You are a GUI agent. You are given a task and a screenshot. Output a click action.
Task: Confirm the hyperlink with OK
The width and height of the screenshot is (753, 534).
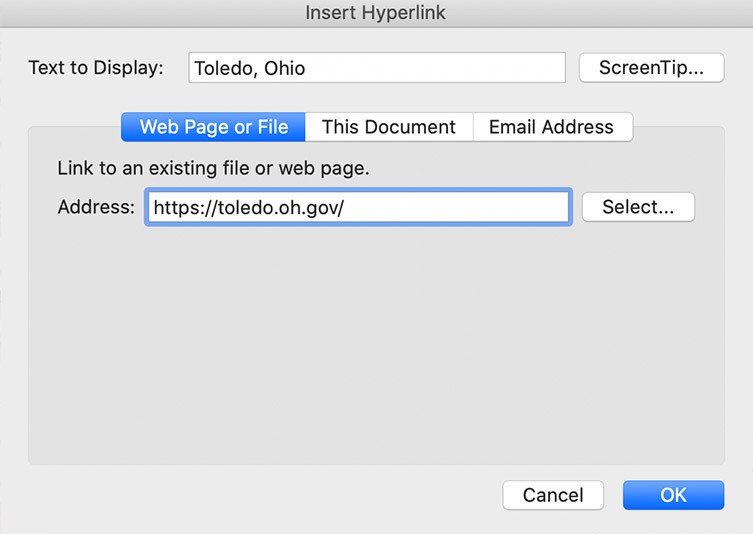[672, 495]
